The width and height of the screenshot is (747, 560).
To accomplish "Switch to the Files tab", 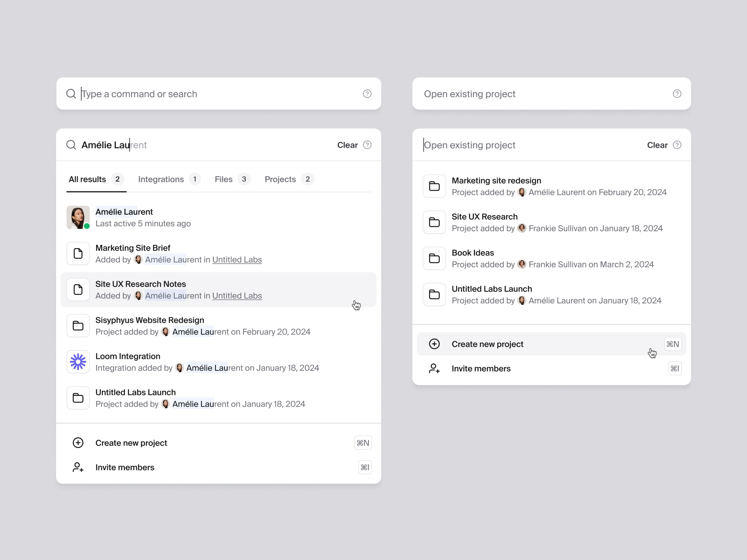I will 223,179.
